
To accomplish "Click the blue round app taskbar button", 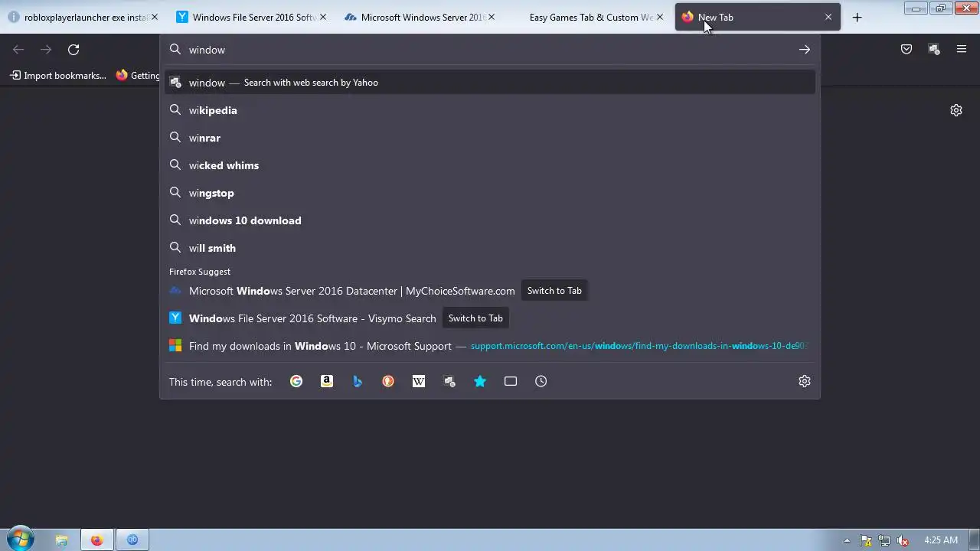I will click(132, 540).
